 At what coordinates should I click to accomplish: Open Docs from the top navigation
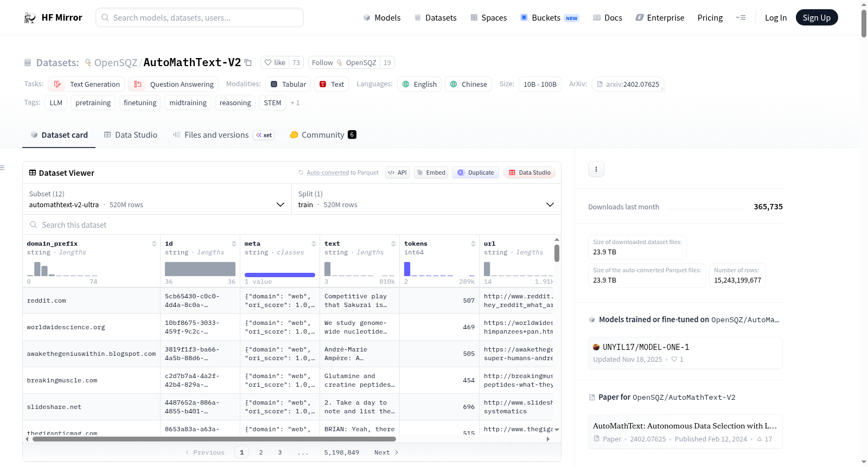click(x=608, y=18)
